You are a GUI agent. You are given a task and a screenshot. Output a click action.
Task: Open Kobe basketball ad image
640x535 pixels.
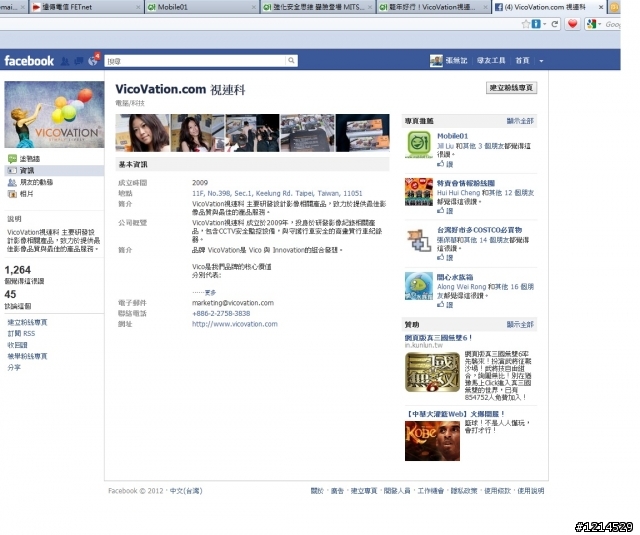tap(432, 441)
